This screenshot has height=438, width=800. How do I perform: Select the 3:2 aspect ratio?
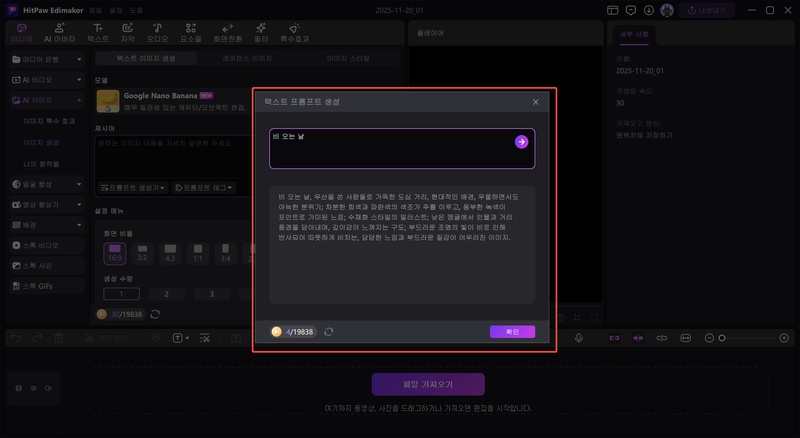tap(142, 253)
